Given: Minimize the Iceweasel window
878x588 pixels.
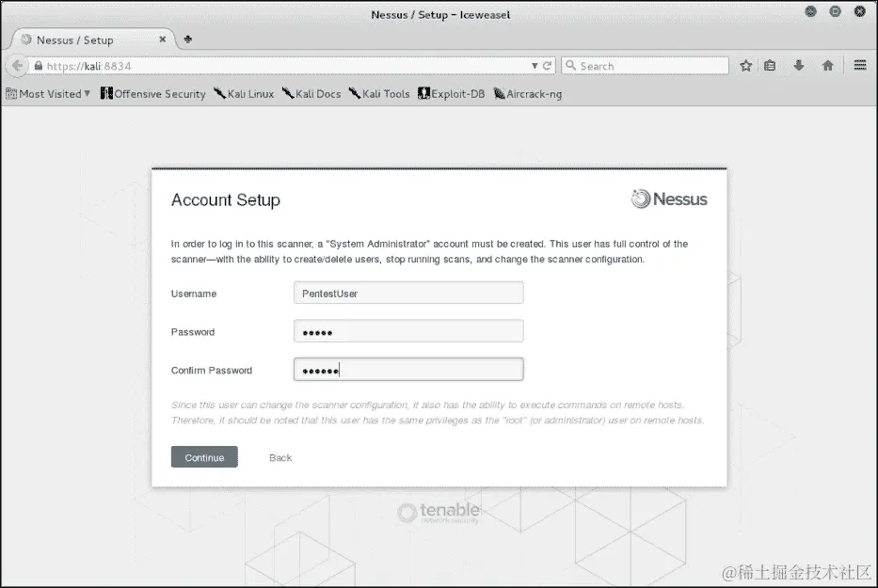Looking at the screenshot, I should tap(810, 11).
